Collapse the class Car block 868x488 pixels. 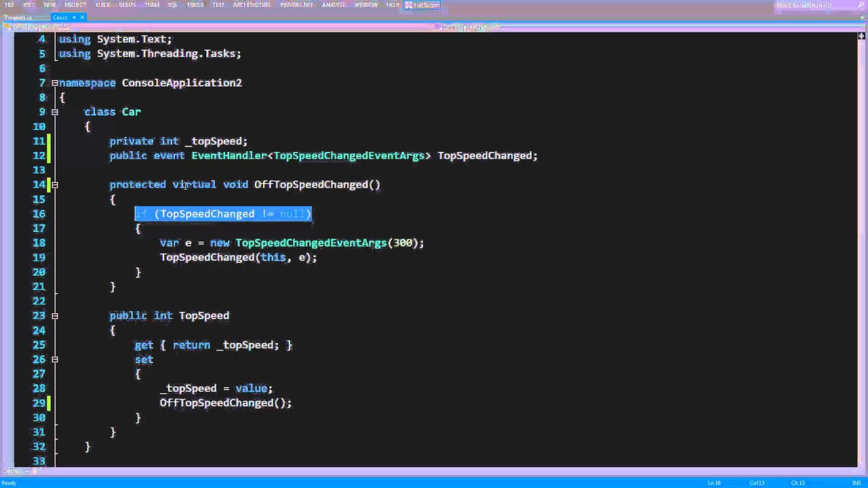point(55,112)
